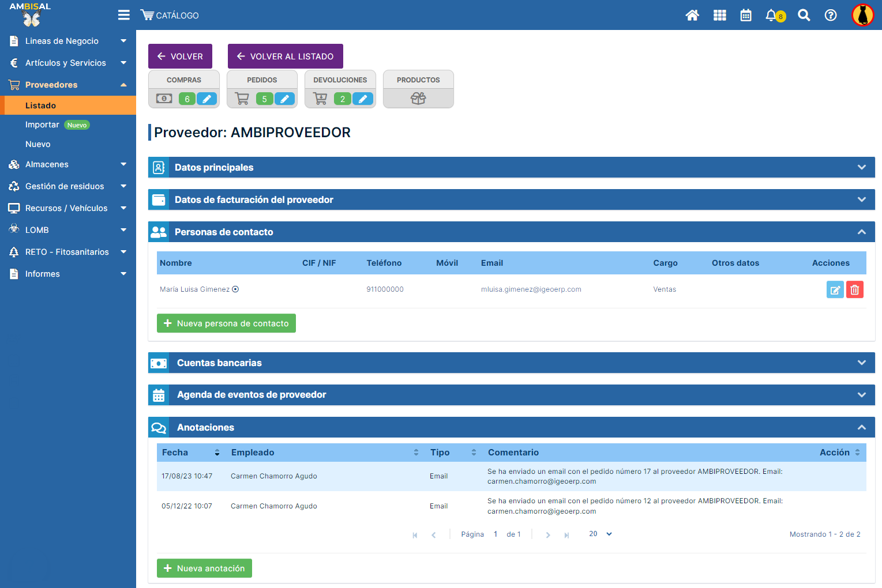Click the home icon in top bar
The image size is (882, 588).
pyautogui.click(x=692, y=16)
